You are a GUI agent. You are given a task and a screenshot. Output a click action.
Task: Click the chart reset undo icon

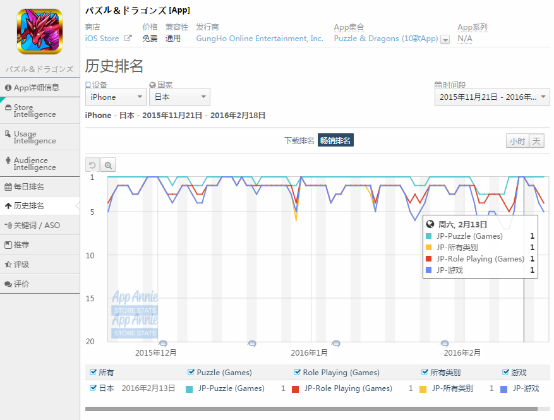pos(92,165)
